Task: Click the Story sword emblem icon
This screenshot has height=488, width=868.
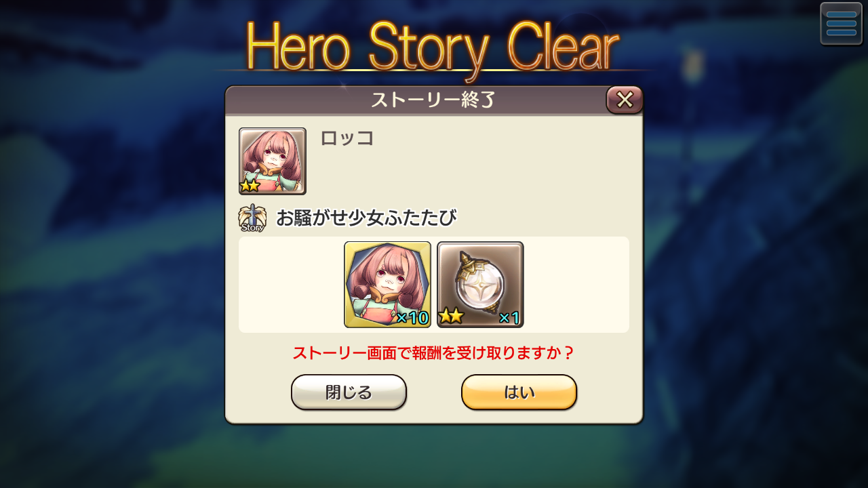Action: click(x=252, y=218)
